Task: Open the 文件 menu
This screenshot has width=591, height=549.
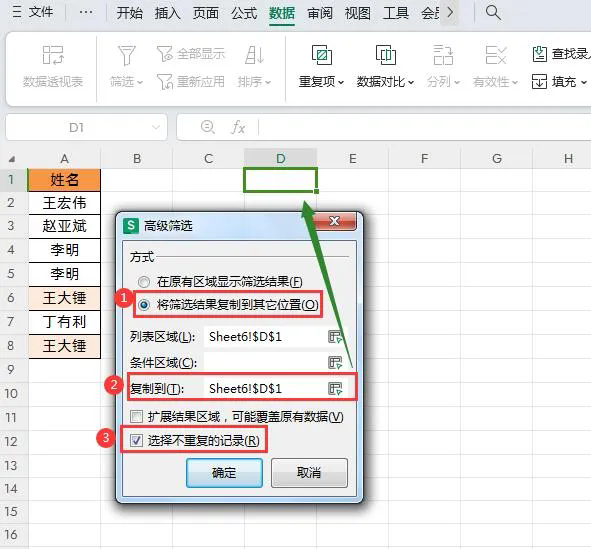Action: pyautogui.click(x=41, y=12)
